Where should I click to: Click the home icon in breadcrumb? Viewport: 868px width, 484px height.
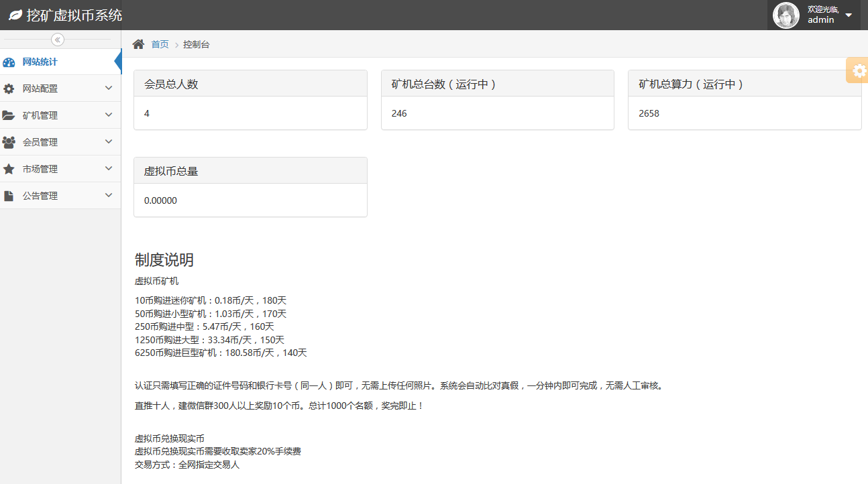(138, 44)
